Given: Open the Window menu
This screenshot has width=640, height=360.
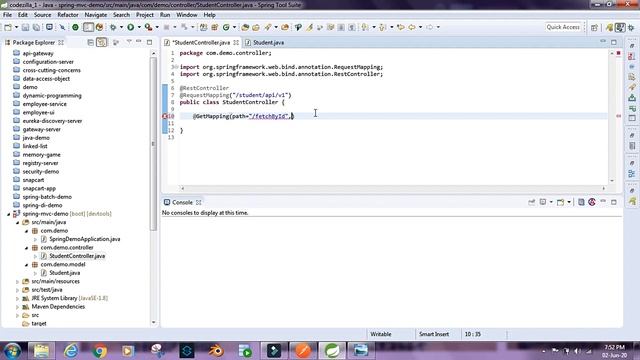Looking at the screenshot, I should 187,15.
